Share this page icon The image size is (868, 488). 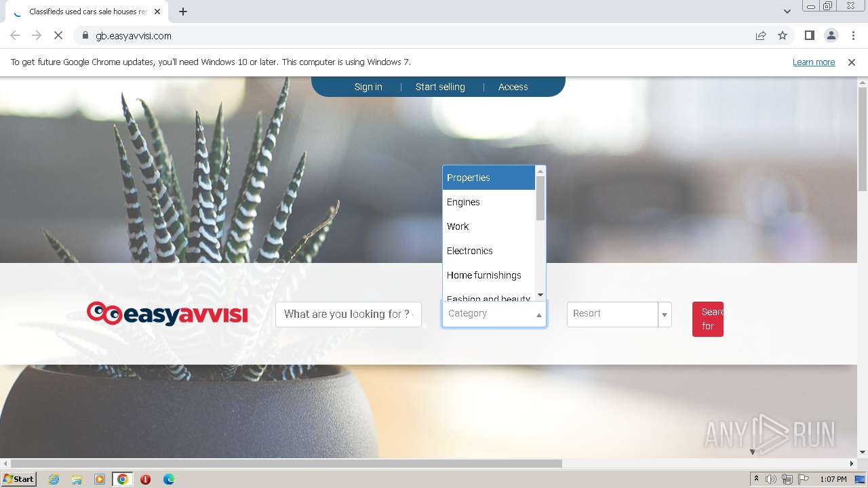(761, 35)
